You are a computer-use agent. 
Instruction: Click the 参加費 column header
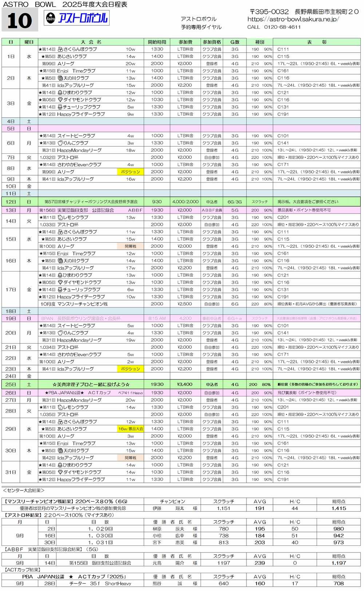pos(185,42)
